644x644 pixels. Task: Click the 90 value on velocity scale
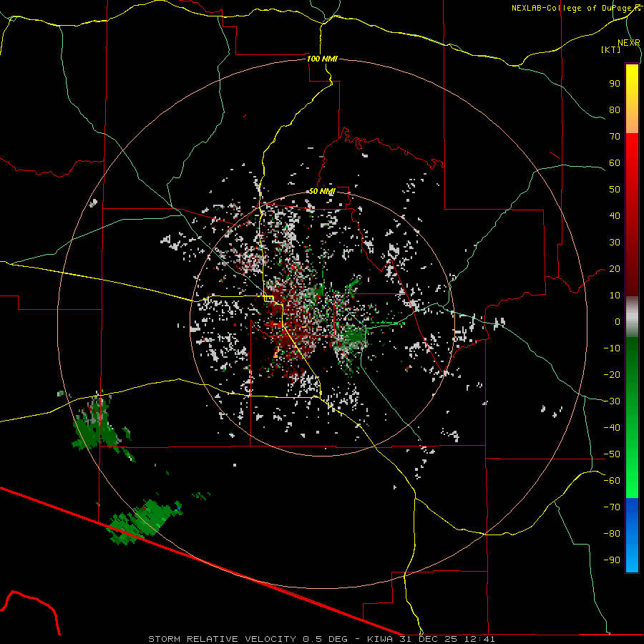point(615,84)
